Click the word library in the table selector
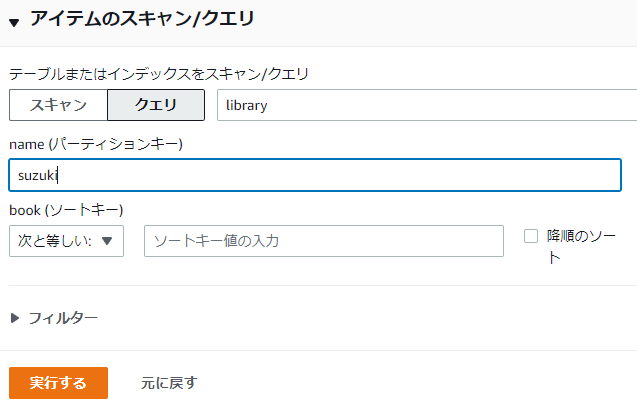 point(246,105)
